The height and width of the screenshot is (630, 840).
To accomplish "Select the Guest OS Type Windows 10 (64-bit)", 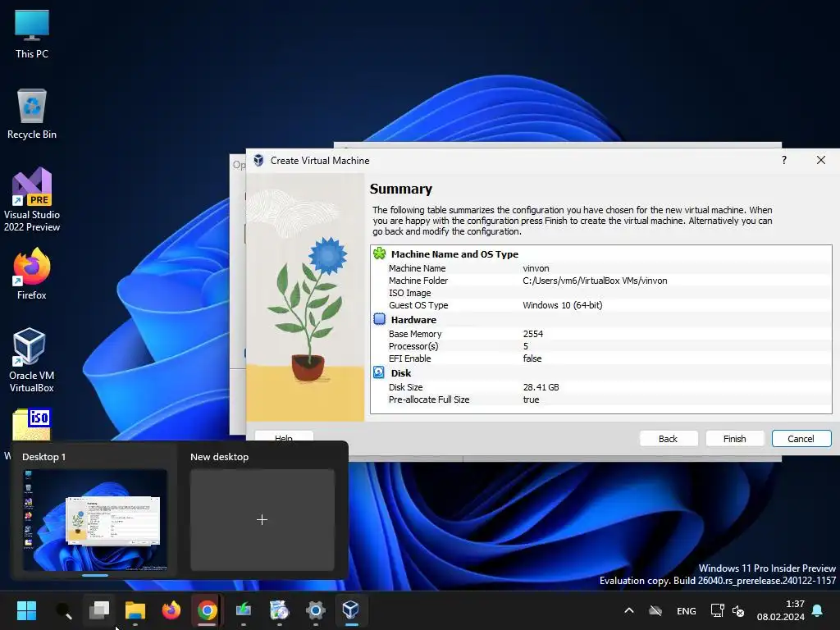I will (563, 305).
